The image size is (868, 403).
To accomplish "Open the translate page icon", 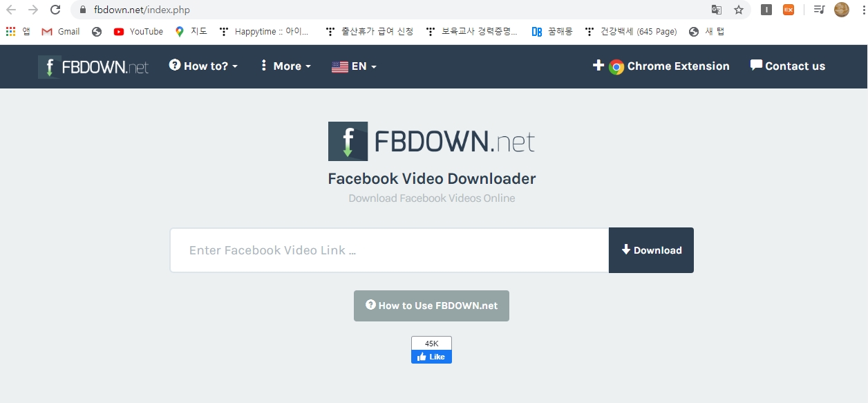I will (x=717, y=10).
